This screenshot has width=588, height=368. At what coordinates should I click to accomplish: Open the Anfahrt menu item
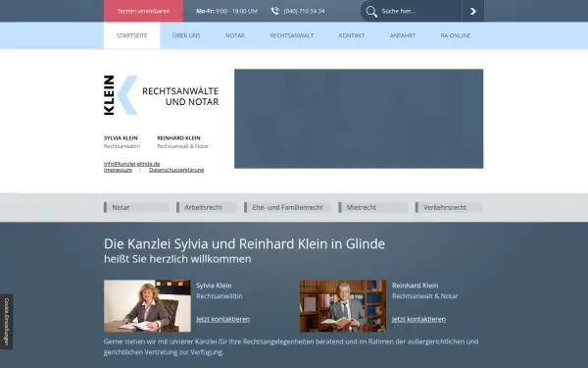click(x=403, y=35)
